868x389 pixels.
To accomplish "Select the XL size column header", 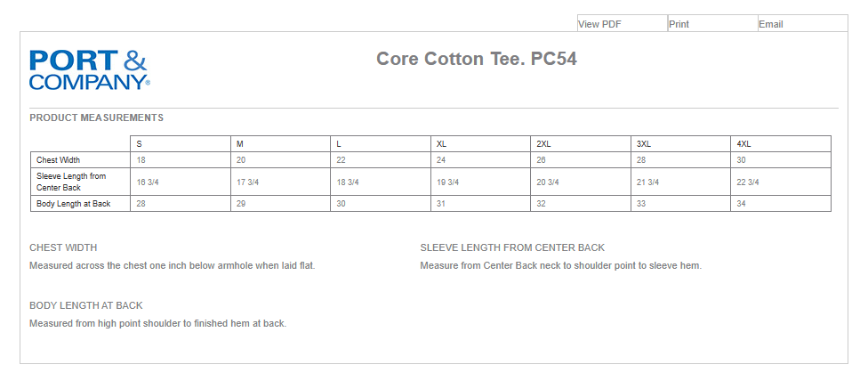I will pyautogui.click(x=441, y=144).
